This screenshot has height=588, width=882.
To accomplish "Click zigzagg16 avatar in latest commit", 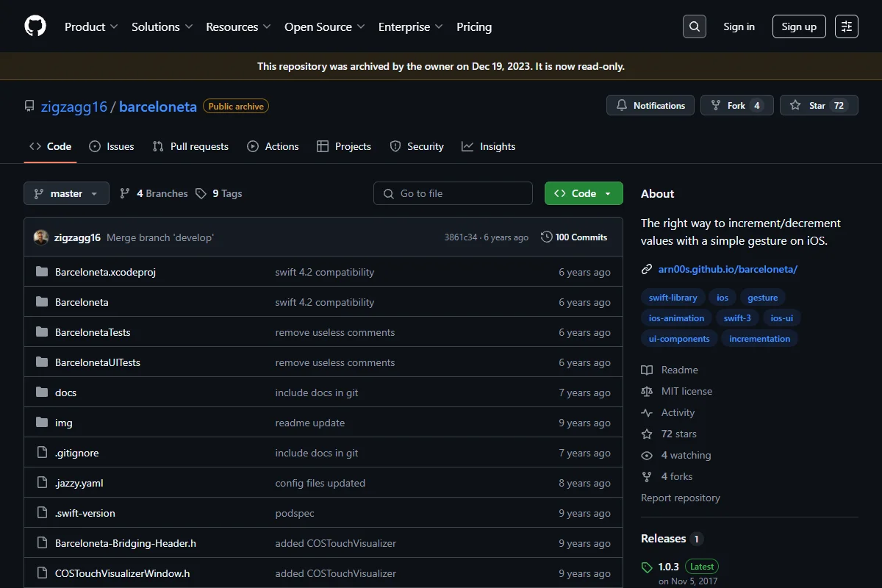I will click(x=41, y=237).
